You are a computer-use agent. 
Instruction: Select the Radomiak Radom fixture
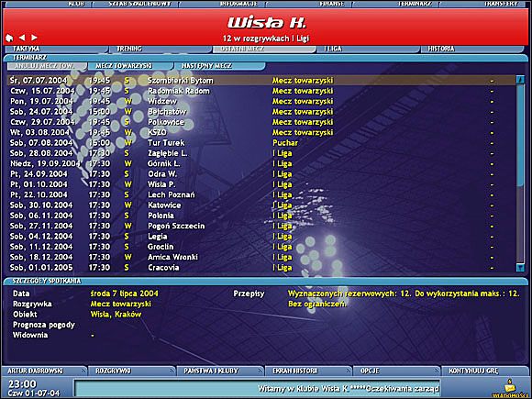(x=261, y=91)
